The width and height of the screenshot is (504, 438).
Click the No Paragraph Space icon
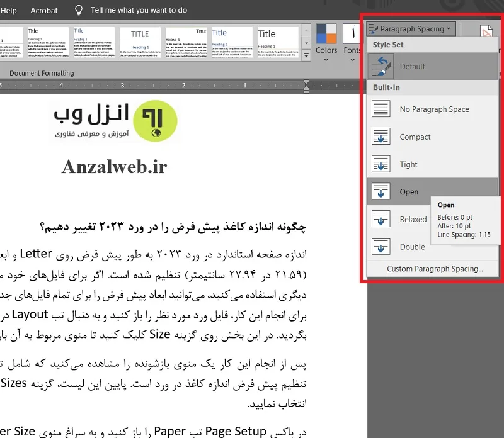(381, 109)
